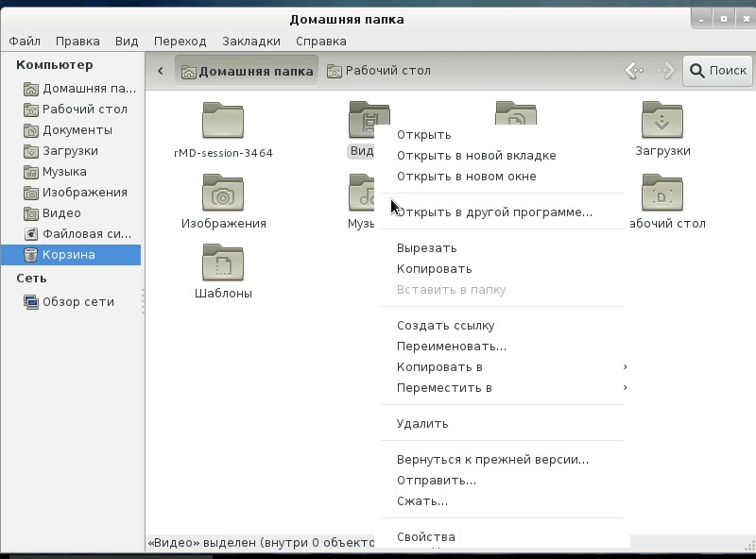The height and width of the screenshot is (559, 756).
Task: Select Документы label in the sidebar
Action: (77, 130)
